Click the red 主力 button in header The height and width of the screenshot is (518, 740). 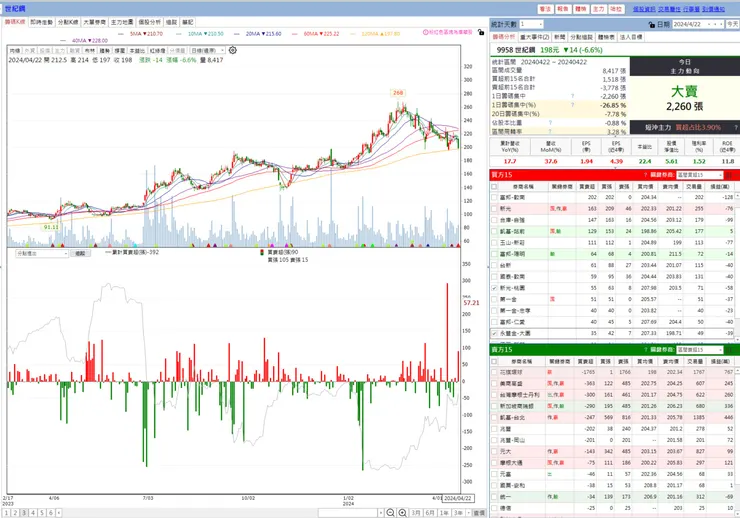point(598,9)
